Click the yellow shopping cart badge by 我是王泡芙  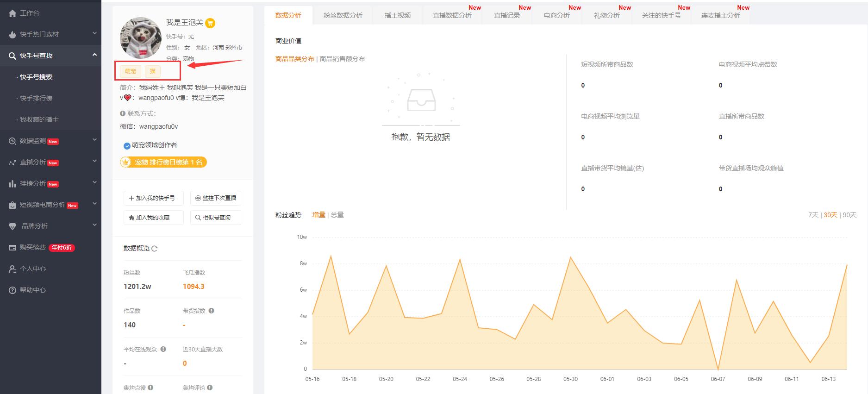(210, 23)
